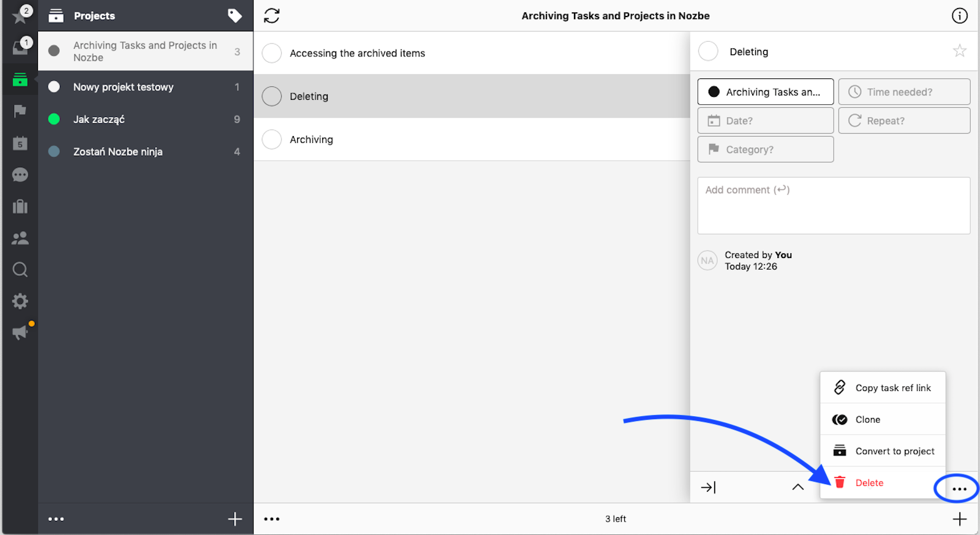Viewport: 980px width, 535px height.
Task: Choose project Archiving Tasks an... parameter
Action: pos(766,92)
